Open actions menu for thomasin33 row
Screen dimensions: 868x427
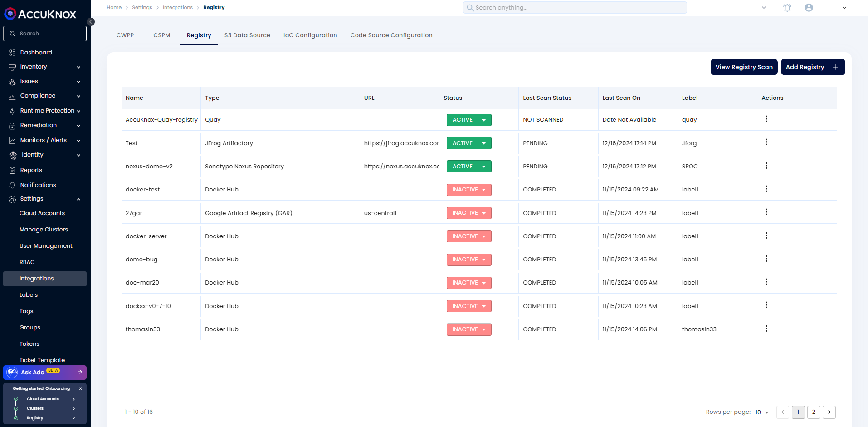[766, 329]
